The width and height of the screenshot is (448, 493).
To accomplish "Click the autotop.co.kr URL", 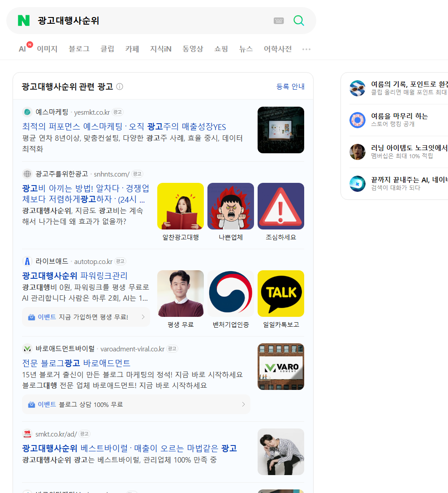I will pos(93,262).
